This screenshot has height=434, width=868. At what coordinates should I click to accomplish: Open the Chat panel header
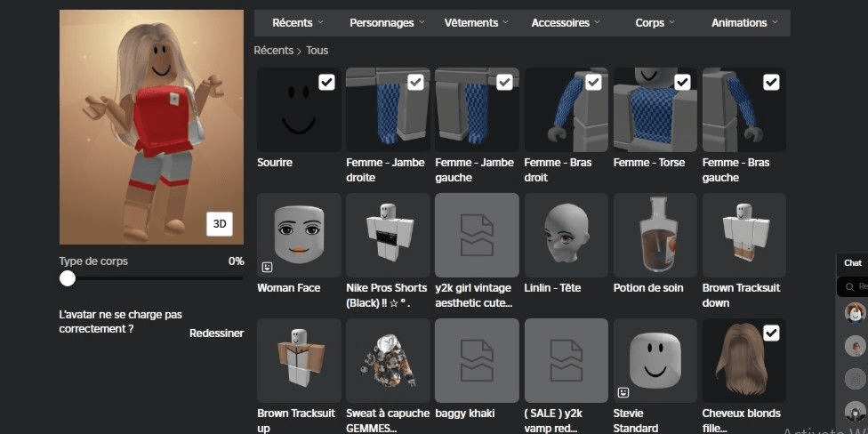852,263
